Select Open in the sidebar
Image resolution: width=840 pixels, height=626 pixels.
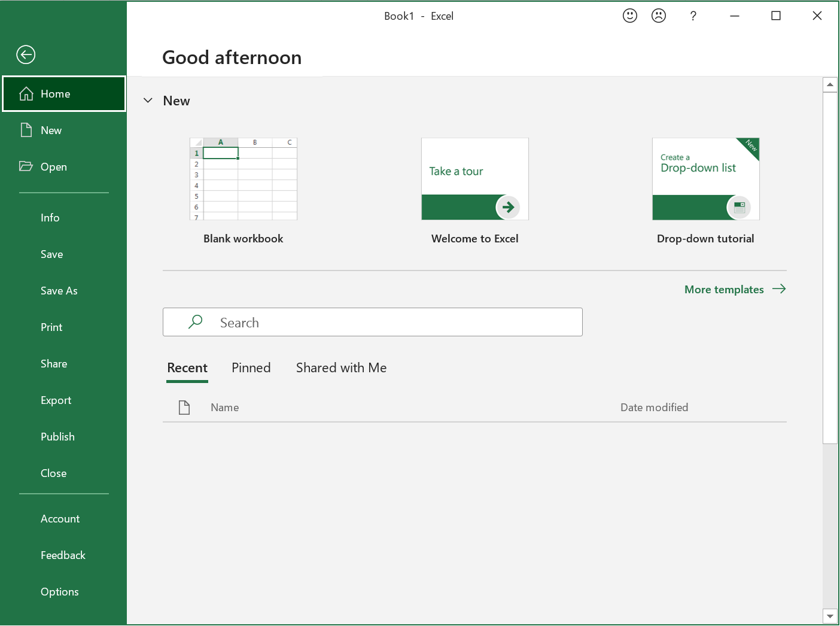[x=64, y=167]
